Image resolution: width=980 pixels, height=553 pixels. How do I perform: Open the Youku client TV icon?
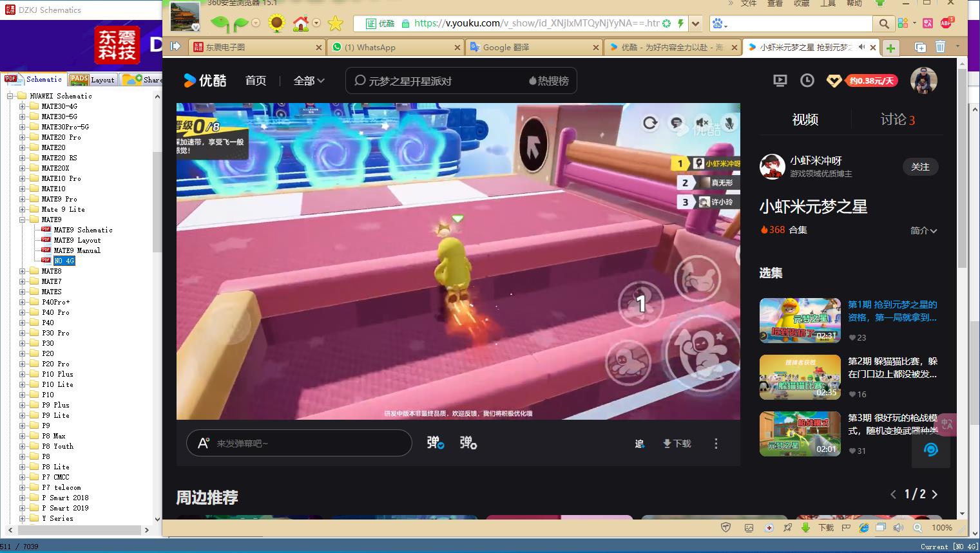tap(780, 80)
